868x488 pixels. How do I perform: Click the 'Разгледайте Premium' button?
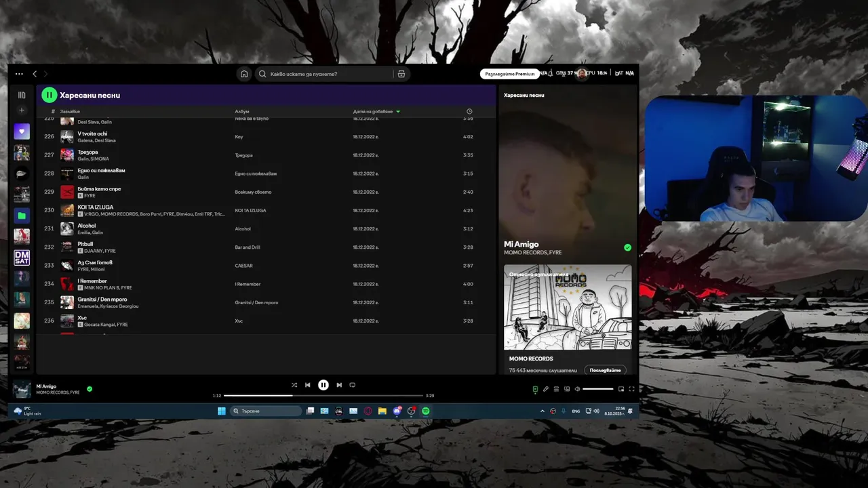pyautogui.click(x=509, y=74)
